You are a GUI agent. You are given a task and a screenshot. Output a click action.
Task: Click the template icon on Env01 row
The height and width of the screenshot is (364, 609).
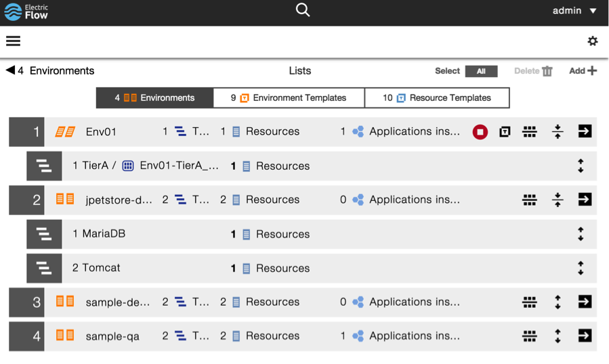pos(505,132)
